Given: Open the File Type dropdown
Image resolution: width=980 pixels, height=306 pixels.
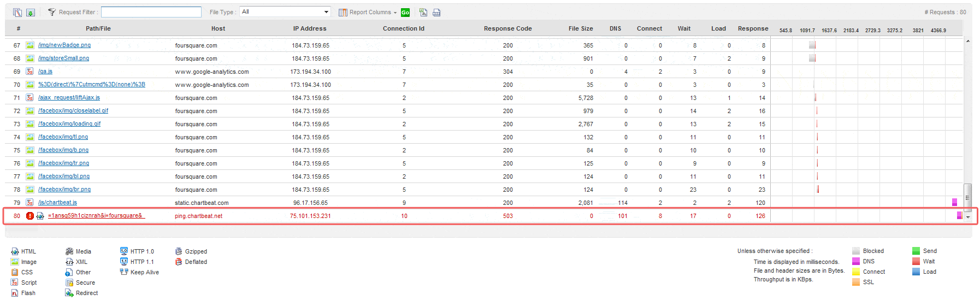Looking at the screenshot, I should coord(285,11).
